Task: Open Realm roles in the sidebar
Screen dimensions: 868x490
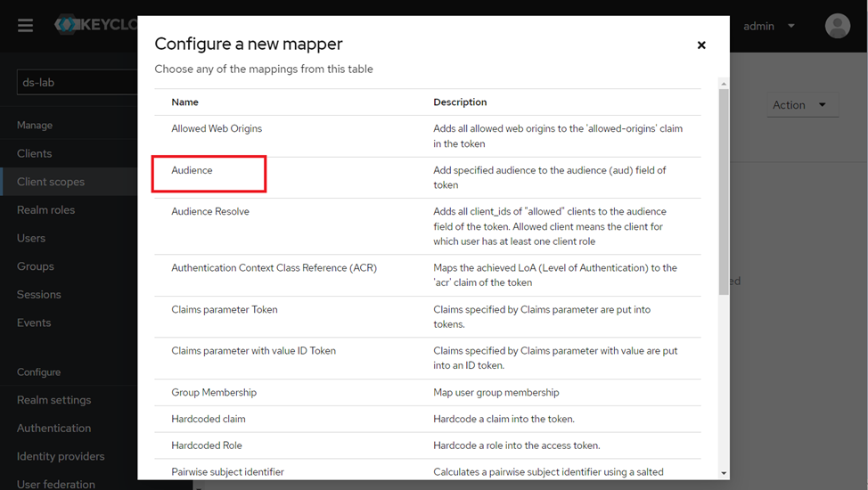Action: point(46,210)
